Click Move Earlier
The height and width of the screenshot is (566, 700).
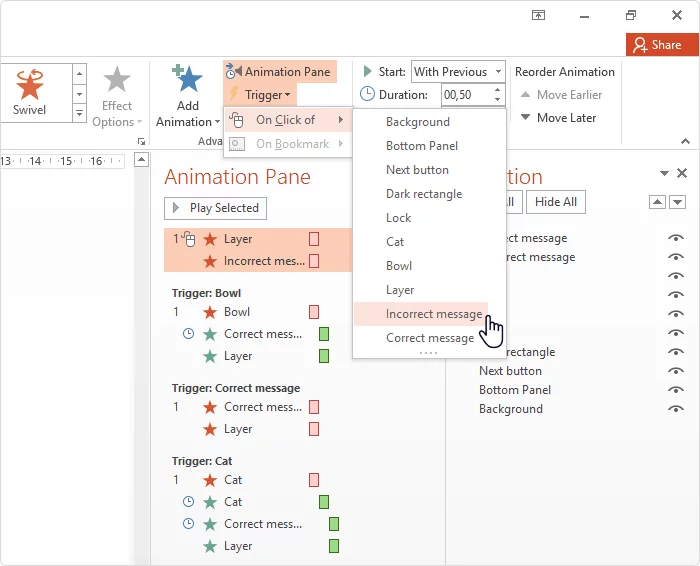click(x=561, y=95)
